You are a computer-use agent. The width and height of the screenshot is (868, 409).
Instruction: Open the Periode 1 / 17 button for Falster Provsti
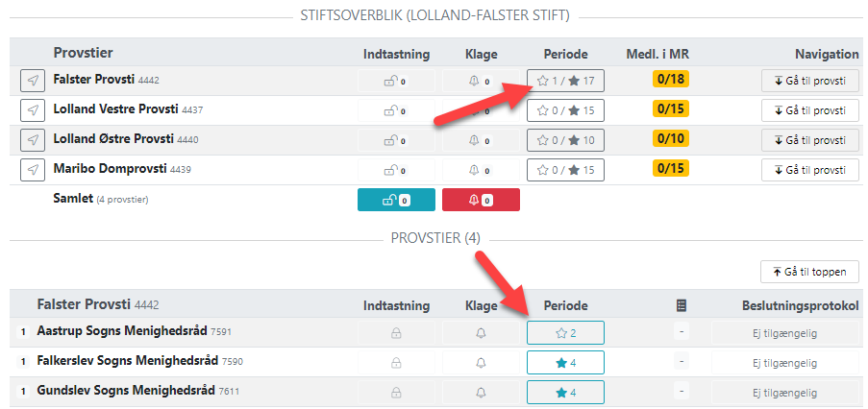pyautogui.click(x=565, y=81)
